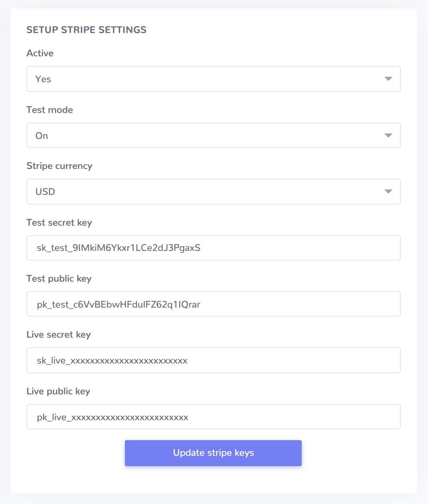Viewport: 428px width, 504px height.
Task: Click the Stripe currency field label
Action: [59, 166]
